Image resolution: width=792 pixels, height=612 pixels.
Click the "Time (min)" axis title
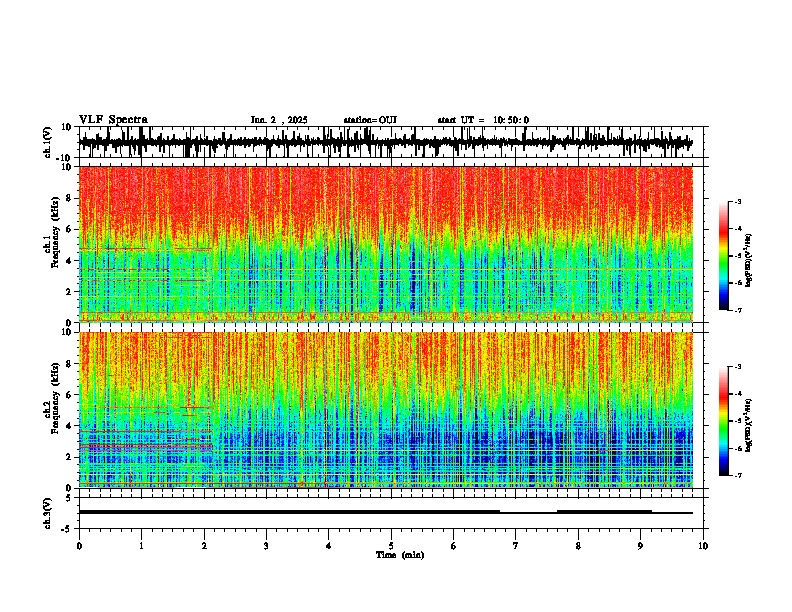400,555
